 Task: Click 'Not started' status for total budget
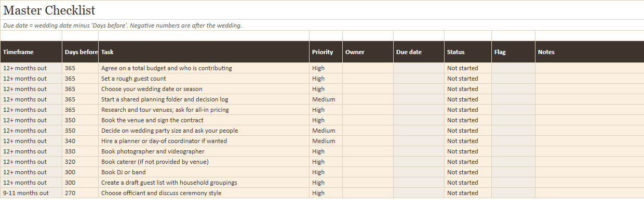pyautogui.click(x=468, y=68)
